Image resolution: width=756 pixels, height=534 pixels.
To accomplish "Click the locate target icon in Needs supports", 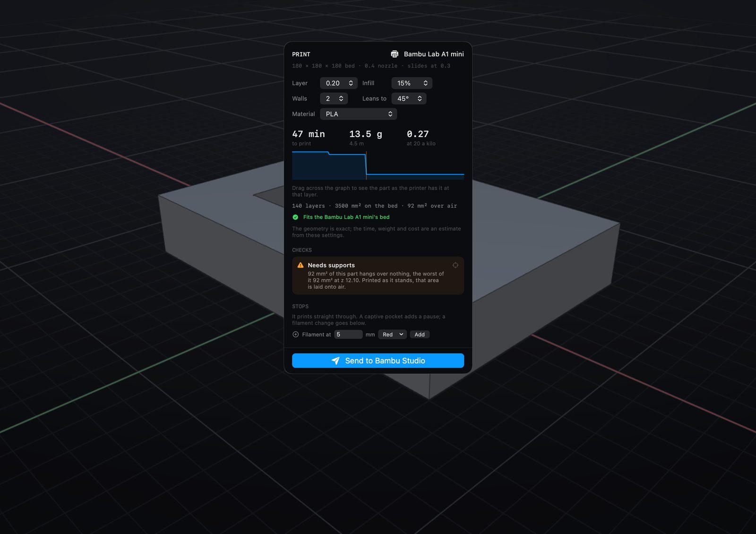I will point(455,265).
